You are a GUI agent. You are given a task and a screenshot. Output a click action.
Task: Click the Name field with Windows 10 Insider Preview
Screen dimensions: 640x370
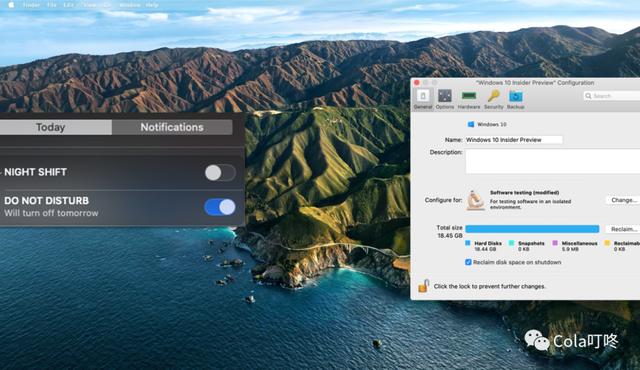coord(514,140)
